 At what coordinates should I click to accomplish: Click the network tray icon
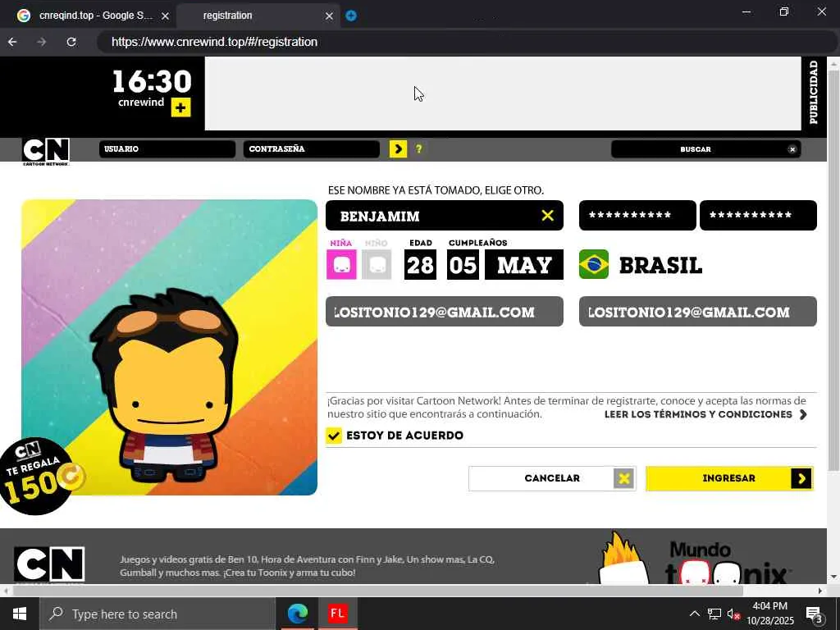coord(714,614)
